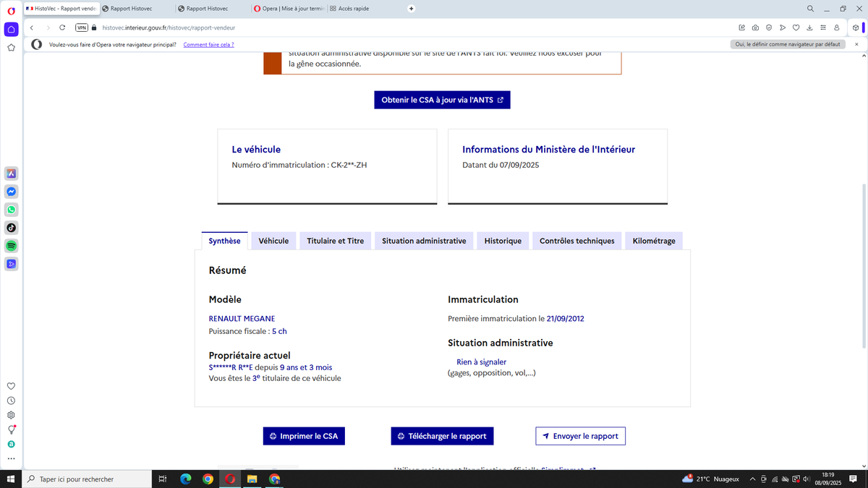Viewport: 868px width, 488px height.
Task: Click the Envoyer le rapport button
Action: (x=581, y=436)
